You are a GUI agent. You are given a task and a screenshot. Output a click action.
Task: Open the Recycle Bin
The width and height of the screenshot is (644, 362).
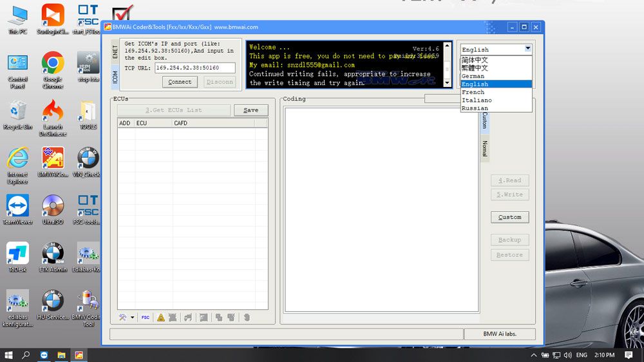point(17,116)
